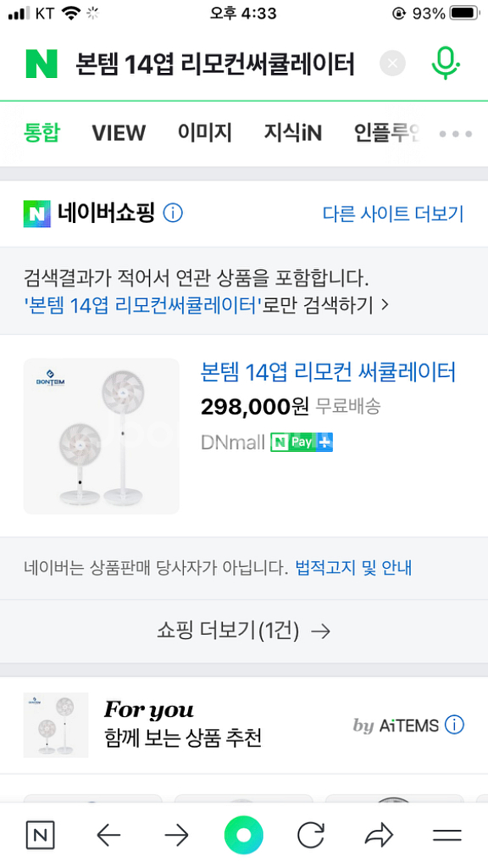Tap the AiTEMS info icon

click(x=454, y=726)
